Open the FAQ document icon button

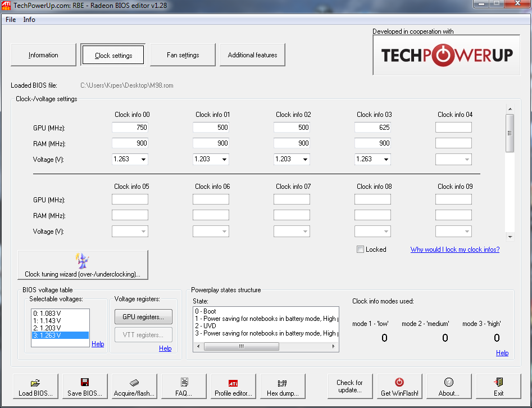[x=184, y=387]
